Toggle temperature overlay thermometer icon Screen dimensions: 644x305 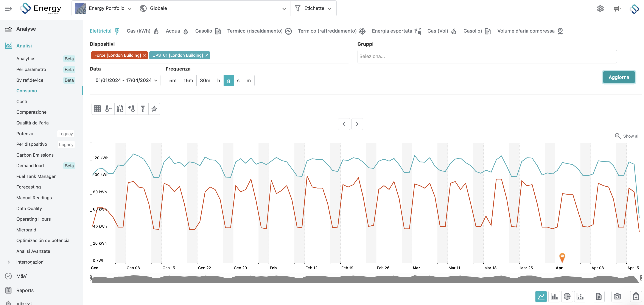109,109
